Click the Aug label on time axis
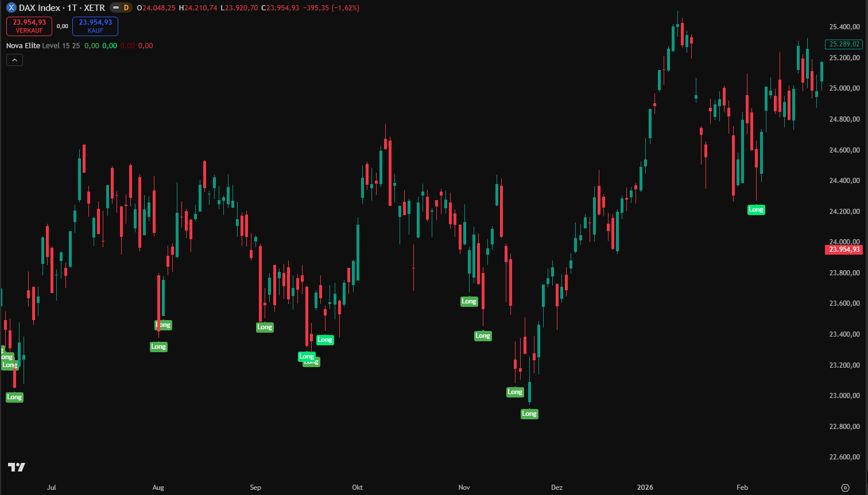This screenshot has width=868, height=495. (x=158, y=488)
